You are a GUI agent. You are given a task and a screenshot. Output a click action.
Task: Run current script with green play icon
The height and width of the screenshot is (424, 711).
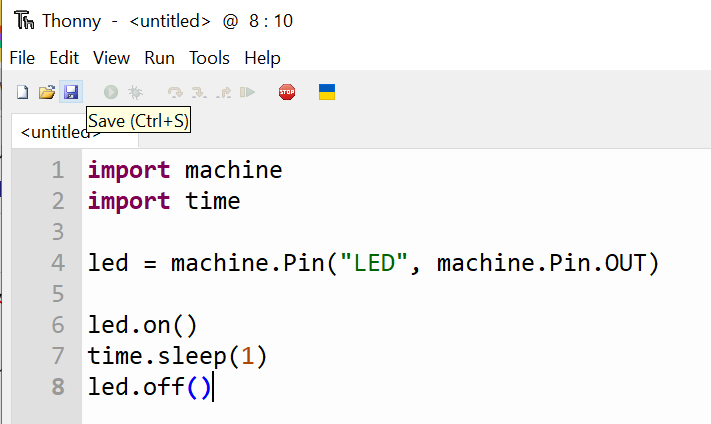111,93
